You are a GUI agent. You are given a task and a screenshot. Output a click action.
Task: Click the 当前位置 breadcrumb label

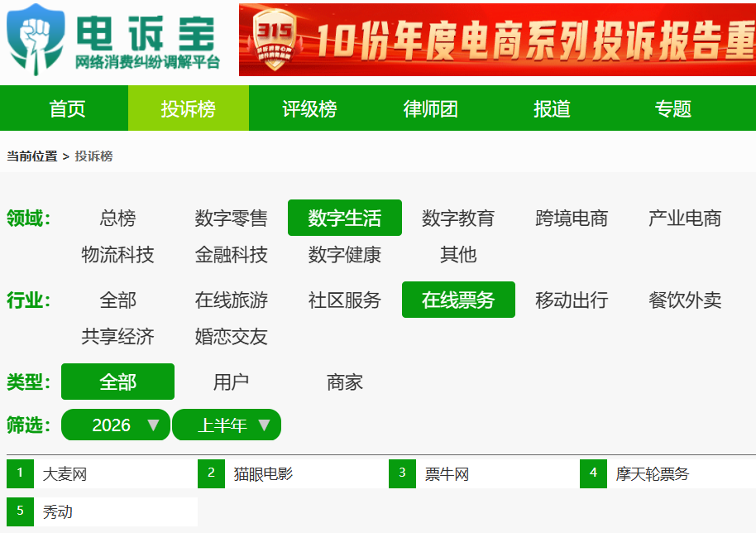tap(31, 156)
